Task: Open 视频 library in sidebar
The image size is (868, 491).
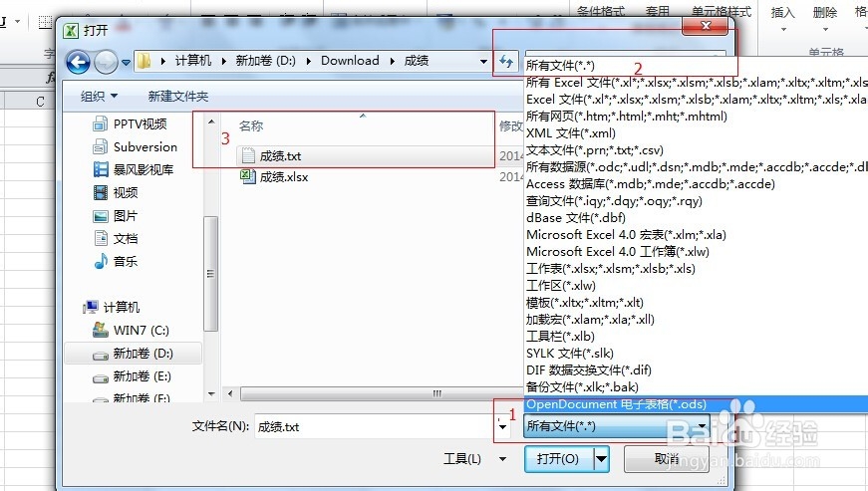Action: [116, 192]
